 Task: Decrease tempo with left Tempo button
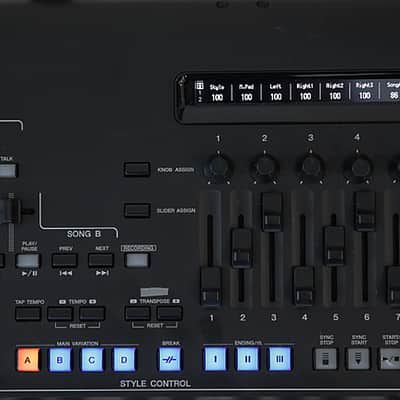click(60, 314)
